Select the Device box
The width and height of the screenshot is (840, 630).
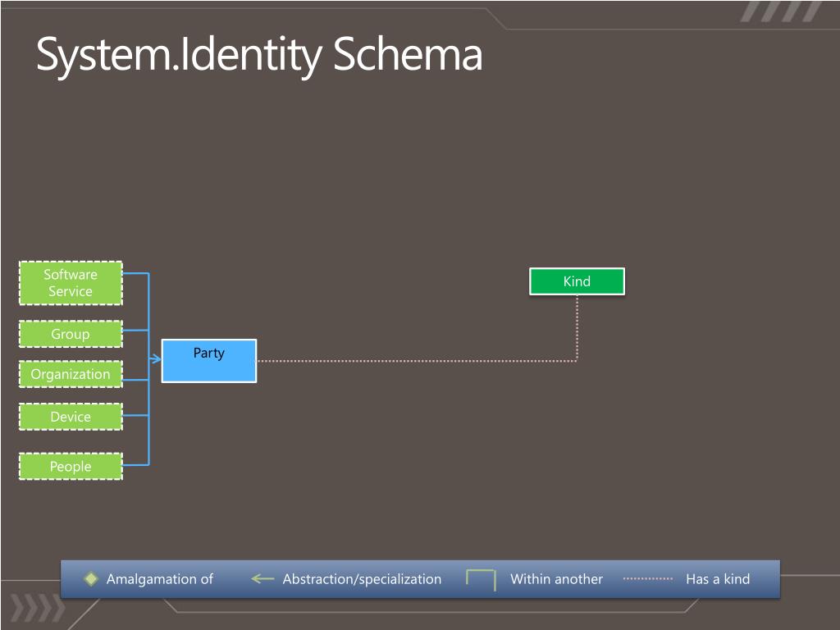(71, 416)
